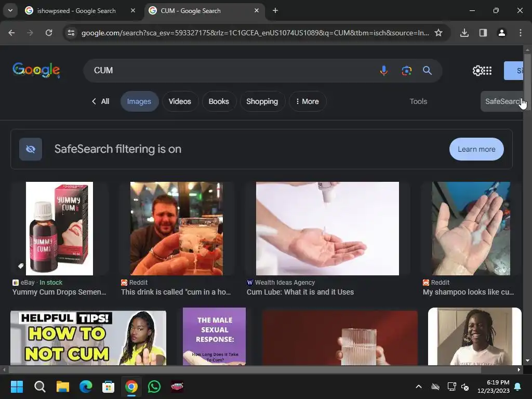
Task: Reload the current page
Action: coord(49,33)
